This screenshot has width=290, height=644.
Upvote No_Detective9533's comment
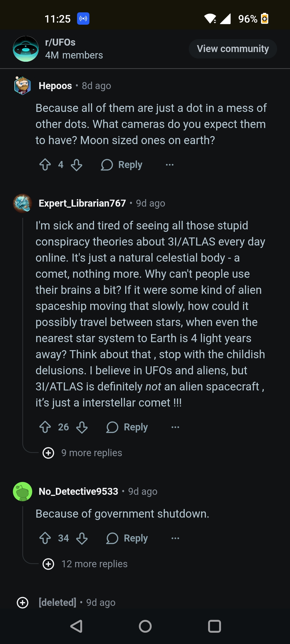click(x=45, y=538)
